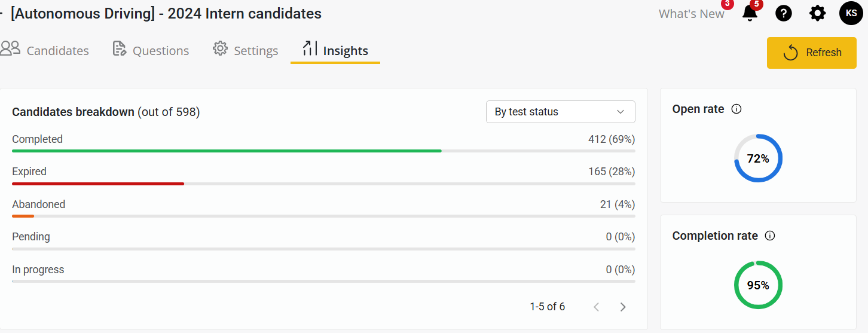This screenshot has width=868, height=333.
Task: Go to next page of breakdown
Action: point(623,307)
